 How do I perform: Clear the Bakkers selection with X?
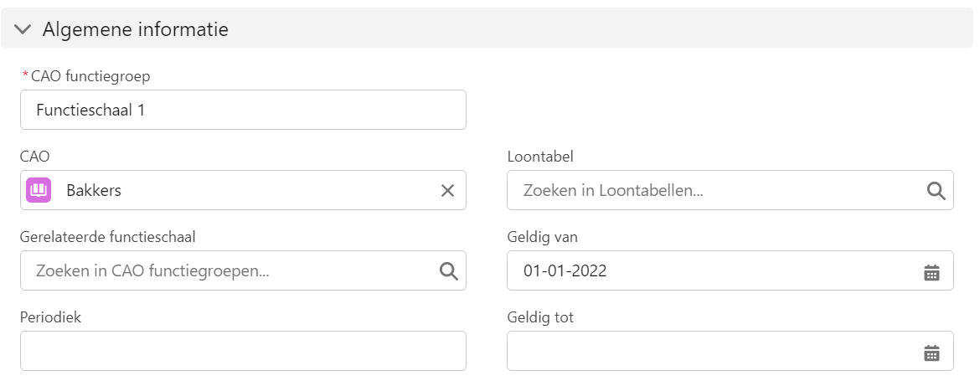pos(447,191)
